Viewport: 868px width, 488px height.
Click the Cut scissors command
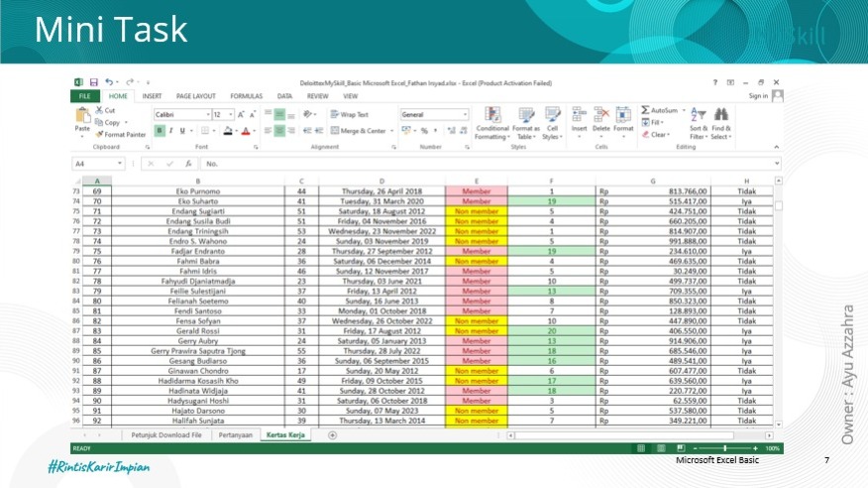105,110
